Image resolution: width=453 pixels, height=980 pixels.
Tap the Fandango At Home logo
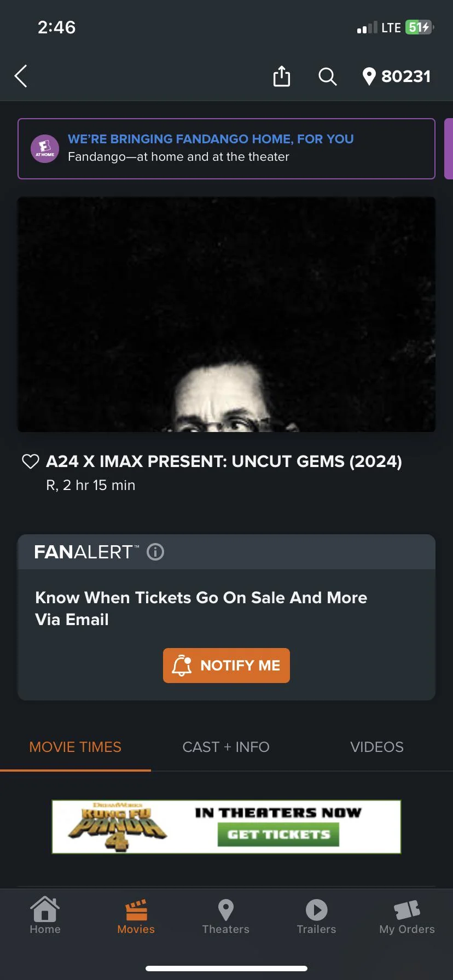[45, 149]
